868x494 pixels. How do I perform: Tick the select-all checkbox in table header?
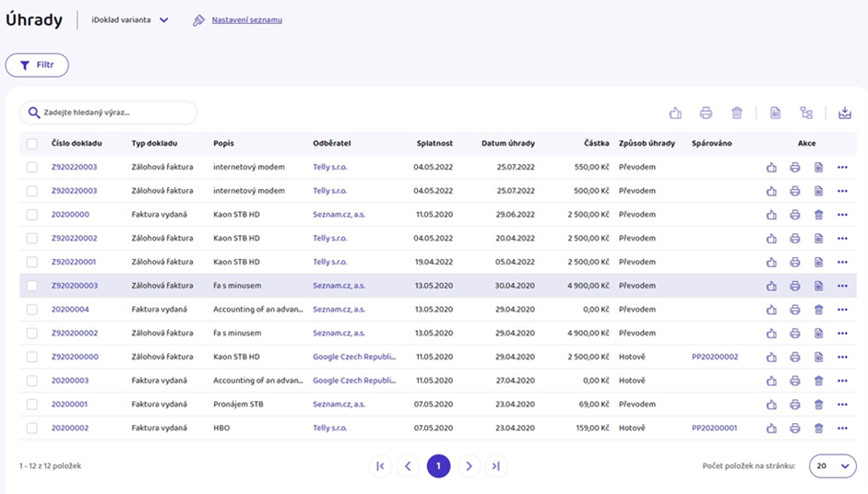32,144
